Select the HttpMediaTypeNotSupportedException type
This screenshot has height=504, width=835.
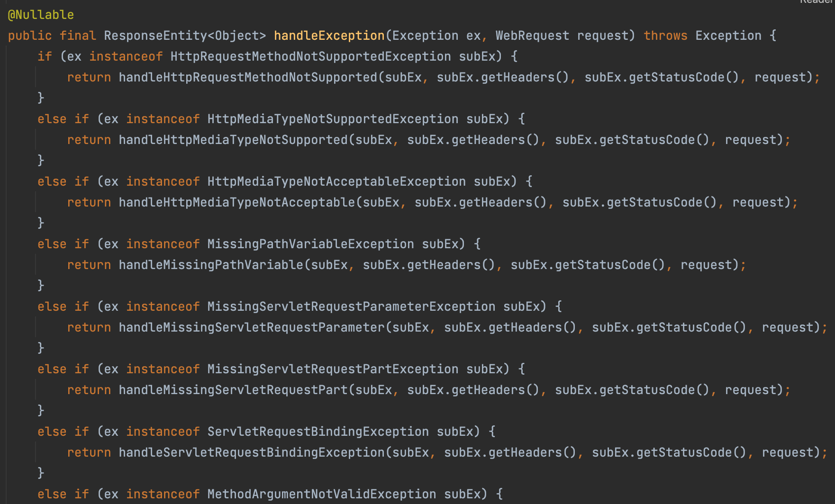332,118
